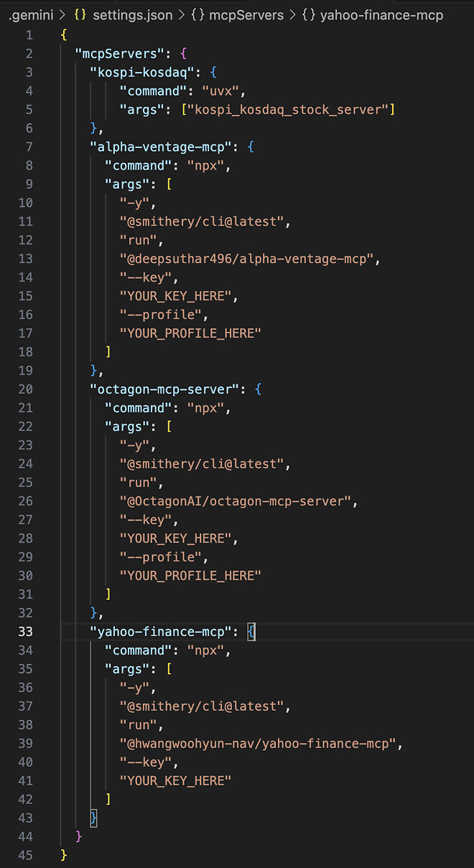Click the braces icon before yahoo-finance-mcp breadcrumb
Screen dimensions: 474x868
309,14
